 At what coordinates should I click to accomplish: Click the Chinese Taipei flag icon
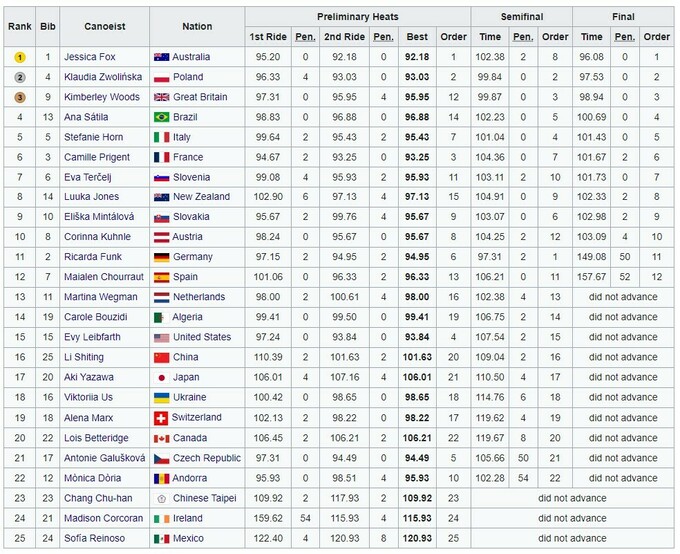point(161,498)
